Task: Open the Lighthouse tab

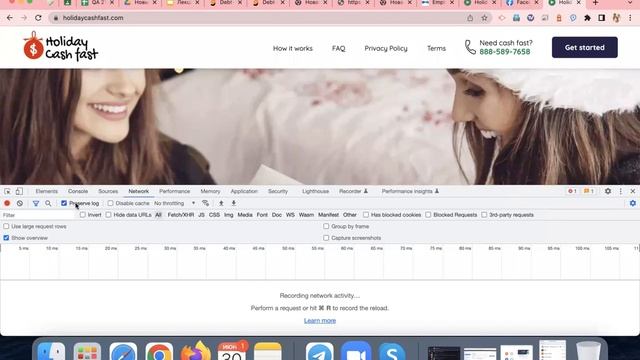Action: [316, 191]
